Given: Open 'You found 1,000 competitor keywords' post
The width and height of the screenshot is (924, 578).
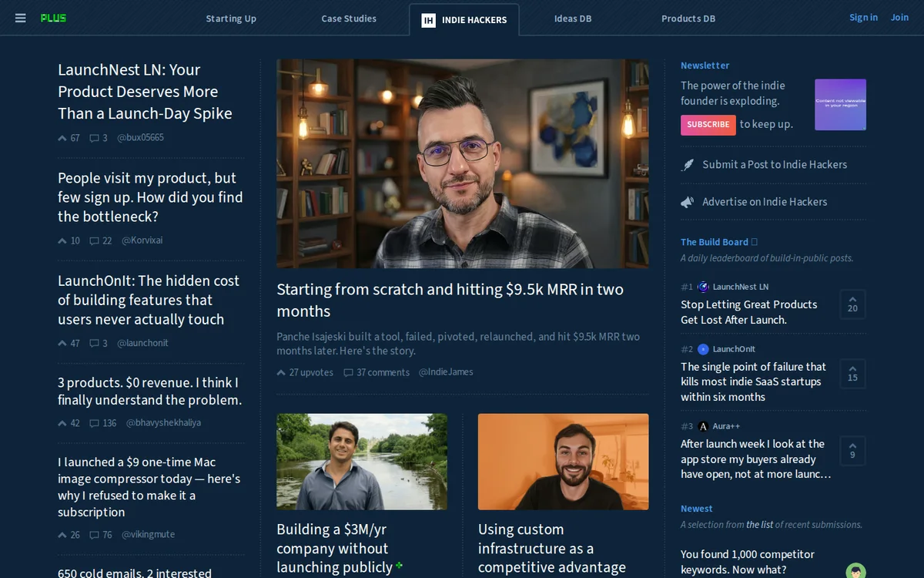Looking at the screenshot, I should click(748, 562).
